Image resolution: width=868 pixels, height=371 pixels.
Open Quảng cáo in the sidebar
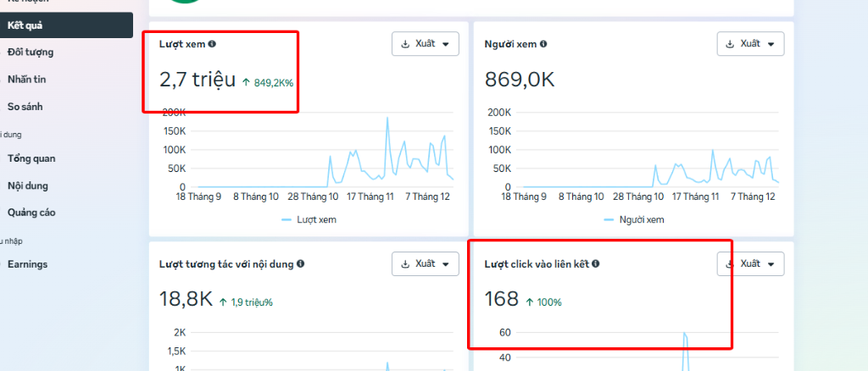click(x=32, y=213)
